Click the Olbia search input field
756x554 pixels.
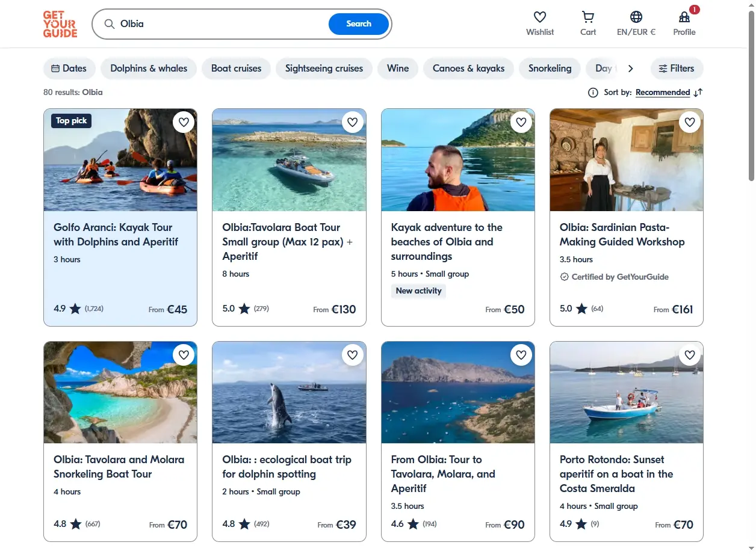223,24
